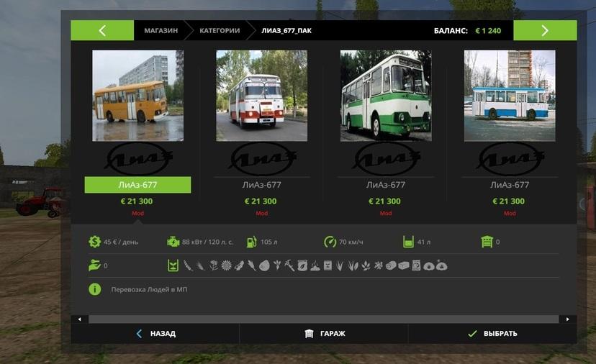Click the hand with leaf icon
The height and width of the screenshot is (364, 596).
(94, 265)
